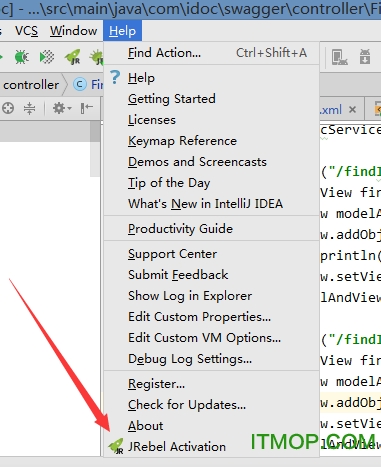Open Productivity Guide

[211, 229]
